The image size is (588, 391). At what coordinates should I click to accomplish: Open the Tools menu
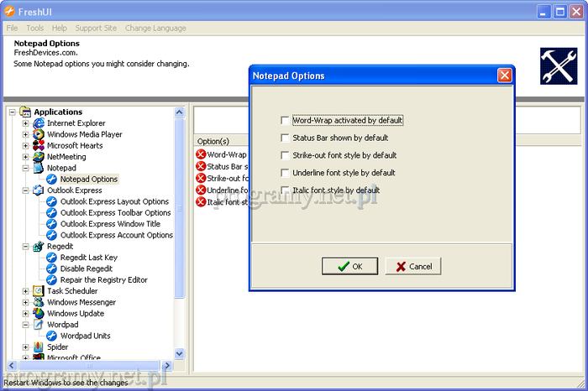click(x=34, y=28)
